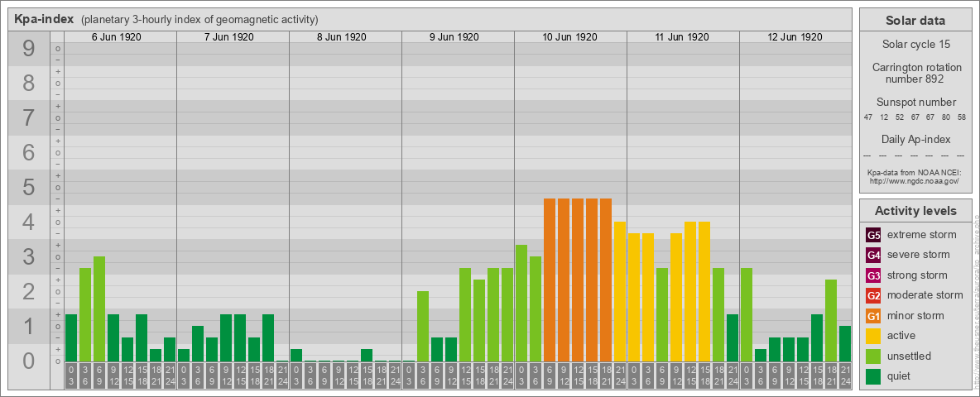Click the 'moderate storm' legend label

click(925, 295)
